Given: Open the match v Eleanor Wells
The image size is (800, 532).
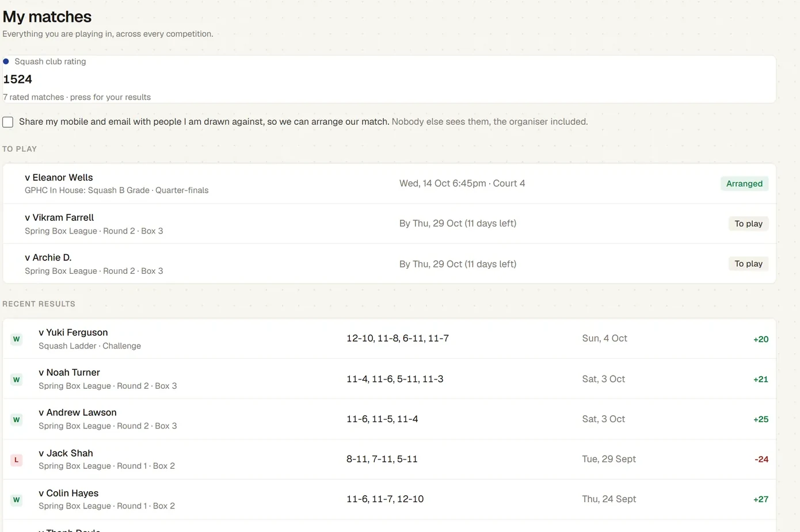Looking at the screenshot, I should pos(389,183).
